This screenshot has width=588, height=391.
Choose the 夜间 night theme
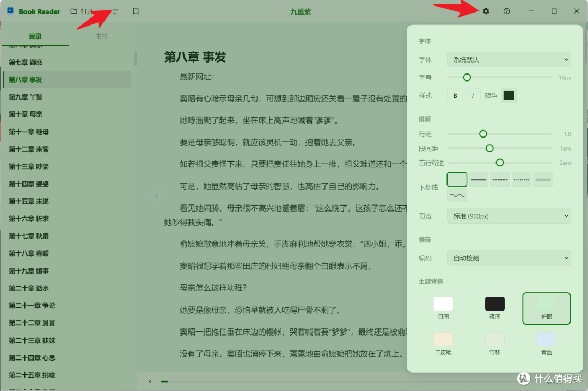pos(494,308)
